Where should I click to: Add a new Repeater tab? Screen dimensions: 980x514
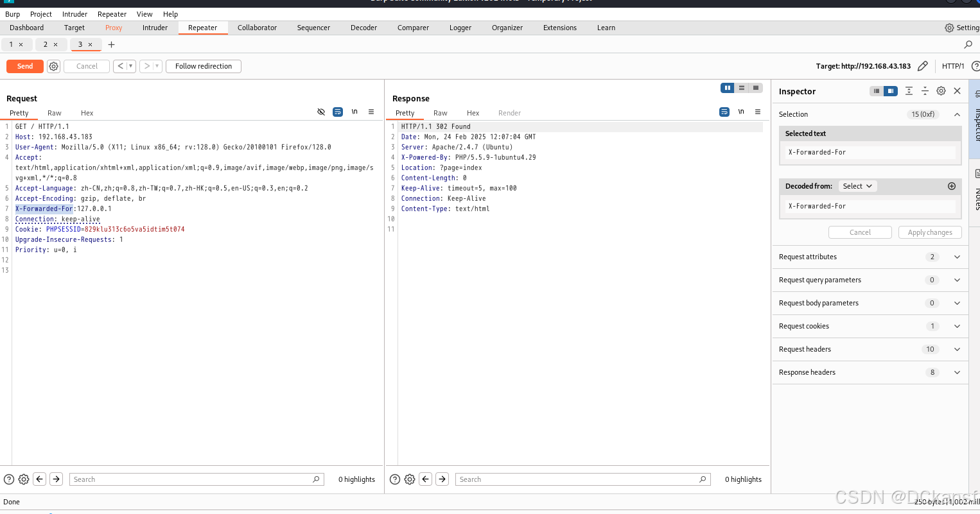pos(111,44)
